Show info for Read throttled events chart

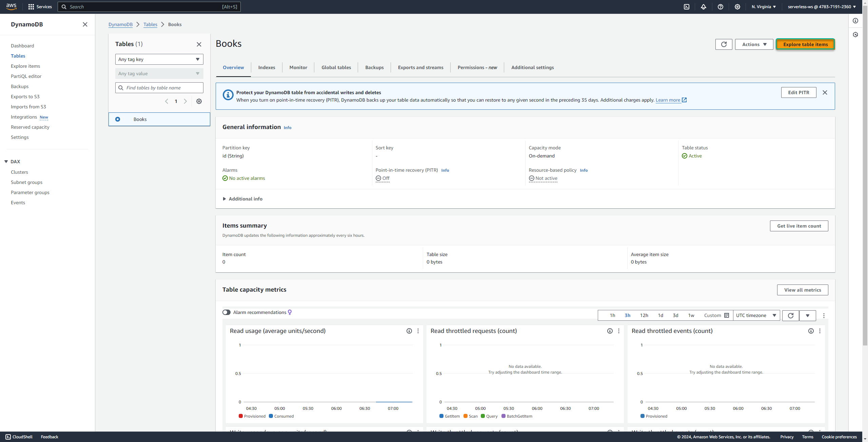click(x=811, y=331)
